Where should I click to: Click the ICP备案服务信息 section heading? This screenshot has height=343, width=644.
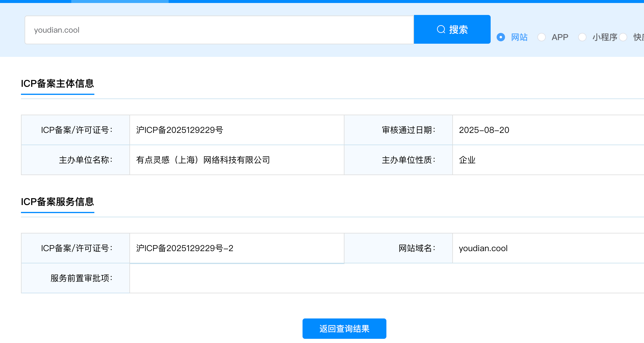click(58, 202)
